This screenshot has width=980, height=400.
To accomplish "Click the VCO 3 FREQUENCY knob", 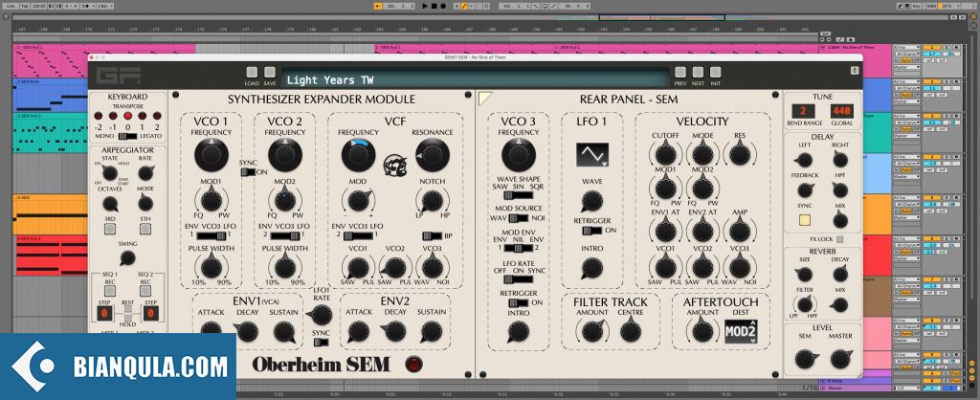I will [518, 156].
